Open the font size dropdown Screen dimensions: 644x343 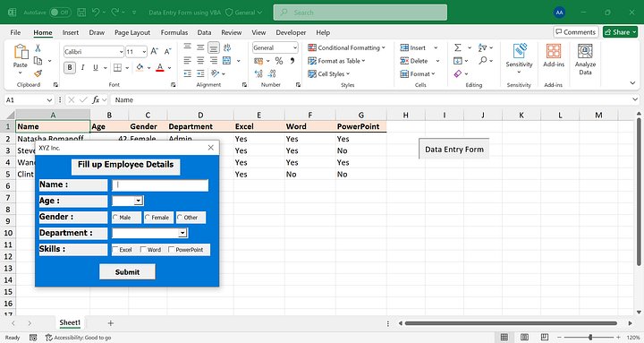tap(144, 52)
